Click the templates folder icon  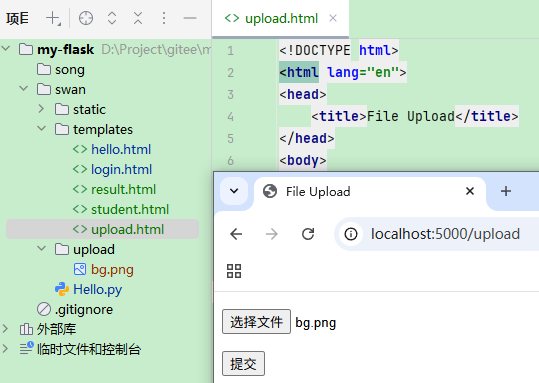click(x=62, y=129)
